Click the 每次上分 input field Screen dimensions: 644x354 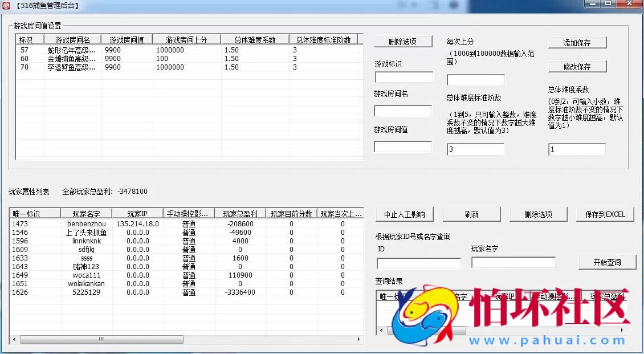(476, 79)
